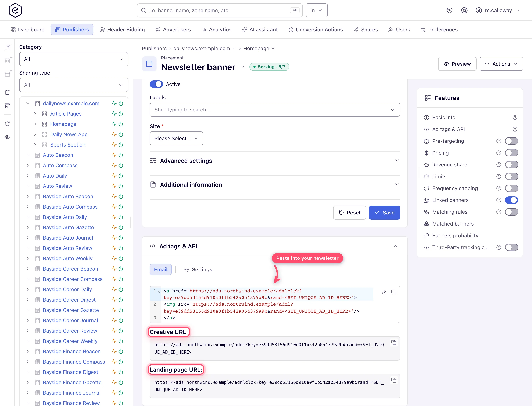Screen dimensions: 532x406
Task: Click the Save button
Action: pyautogui.click(x=384, y=213)
